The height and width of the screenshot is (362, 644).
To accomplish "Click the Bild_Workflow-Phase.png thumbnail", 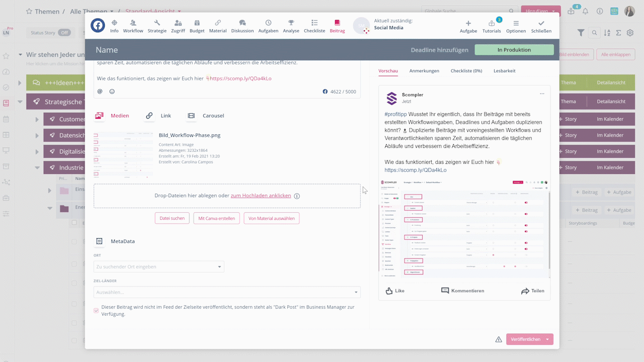I will (123, 155).
